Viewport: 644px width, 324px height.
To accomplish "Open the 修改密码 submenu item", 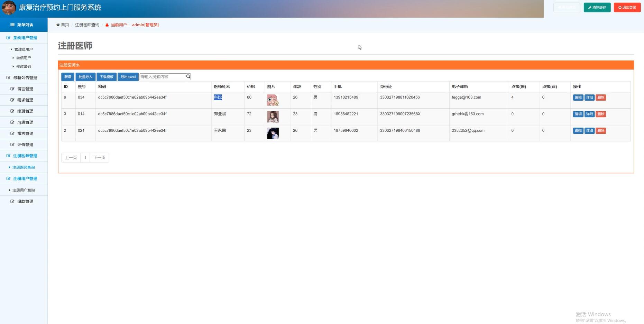I will tap(23, 66).
